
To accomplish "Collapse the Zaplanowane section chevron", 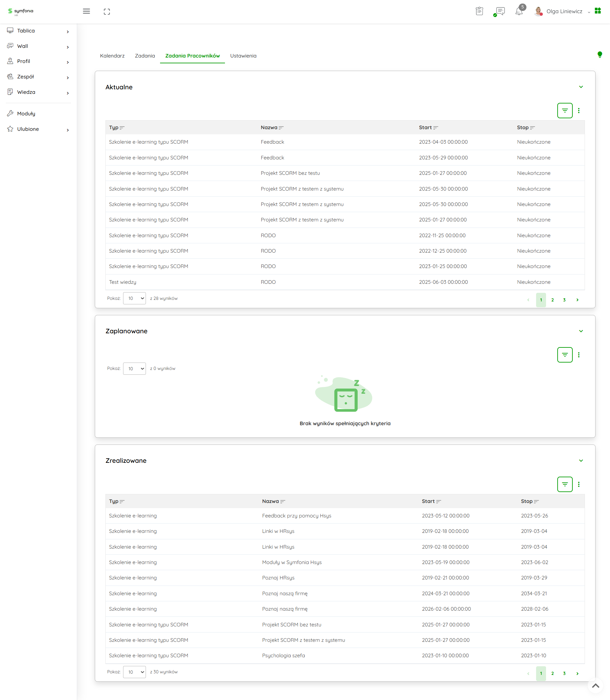I will [x=581, y=331].
